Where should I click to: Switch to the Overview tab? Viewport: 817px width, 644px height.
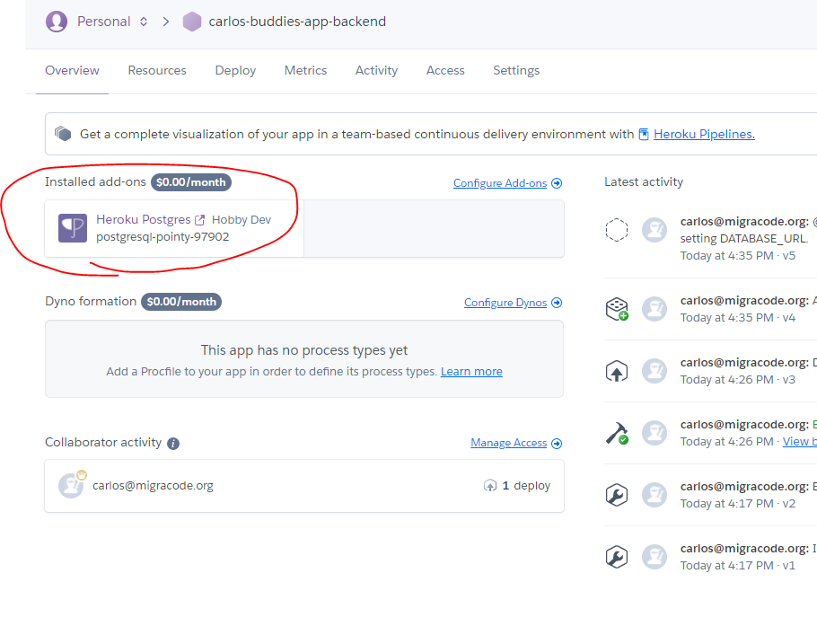coord(72,70)
